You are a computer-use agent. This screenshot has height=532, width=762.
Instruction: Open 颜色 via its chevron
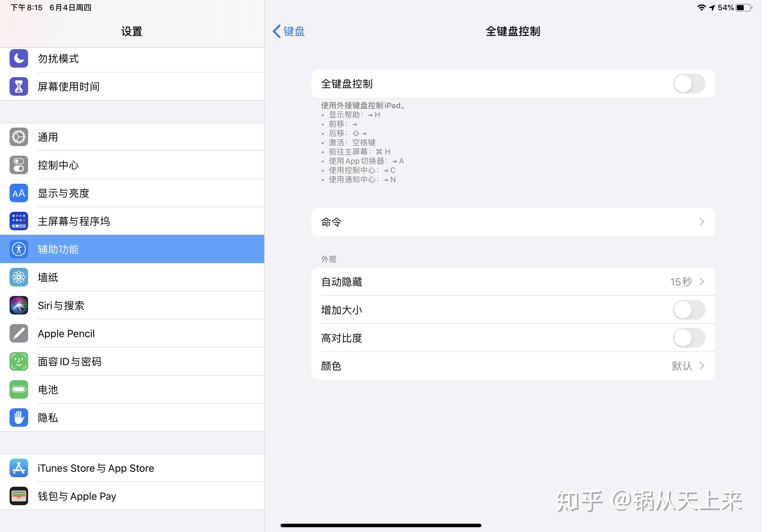pyautogui.click(x=702, y=366)
